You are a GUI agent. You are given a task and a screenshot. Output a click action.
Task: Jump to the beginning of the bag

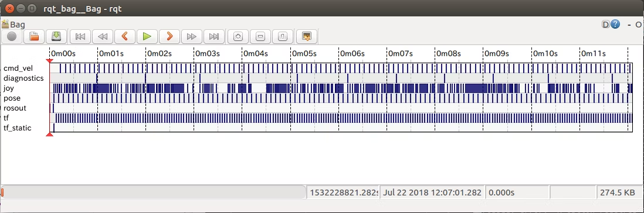tap(80, 36)
